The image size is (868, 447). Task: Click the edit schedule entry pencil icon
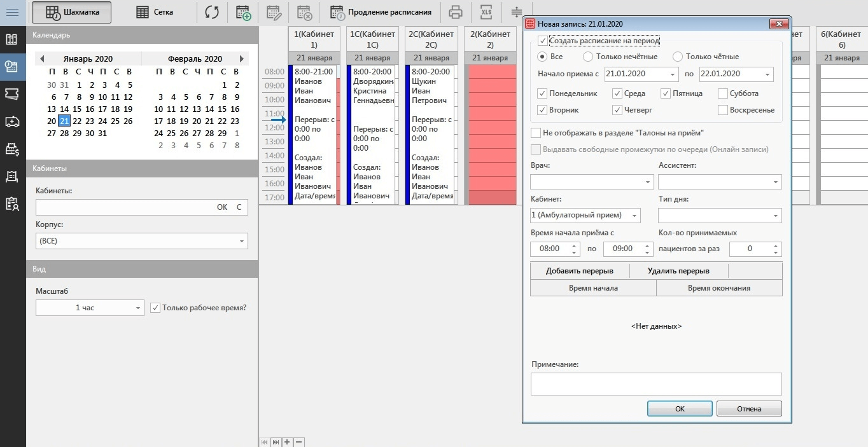tap(274, 12)
